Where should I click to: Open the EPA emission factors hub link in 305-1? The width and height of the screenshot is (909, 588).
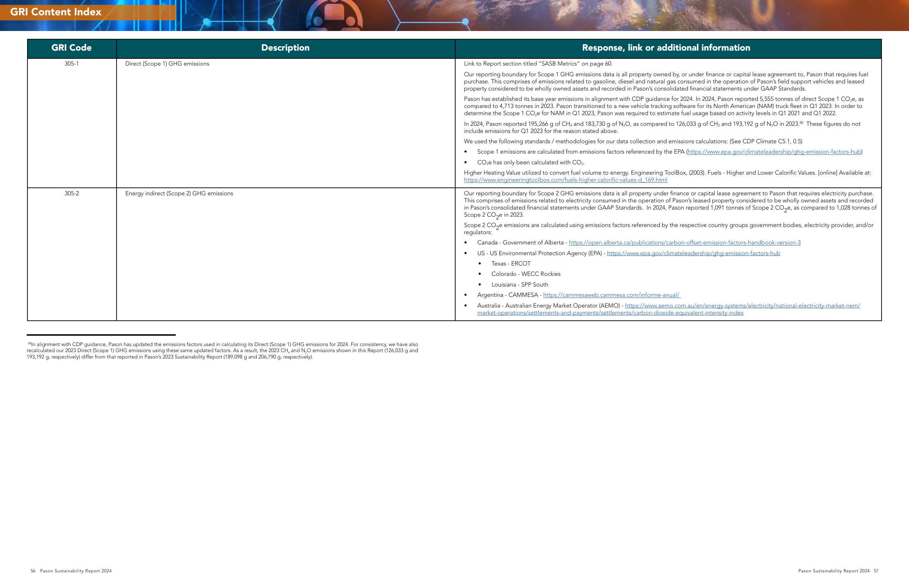774,152
